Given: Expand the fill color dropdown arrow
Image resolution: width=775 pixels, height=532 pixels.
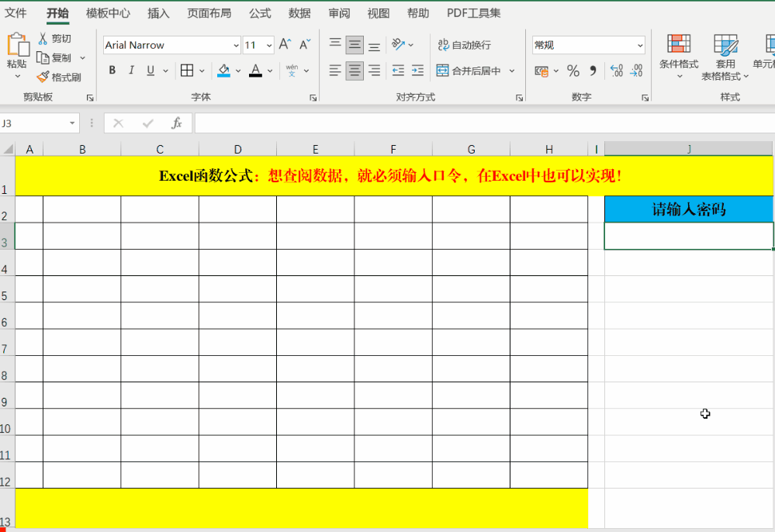Looking at the screenshot, I should [x=238, y=71].
